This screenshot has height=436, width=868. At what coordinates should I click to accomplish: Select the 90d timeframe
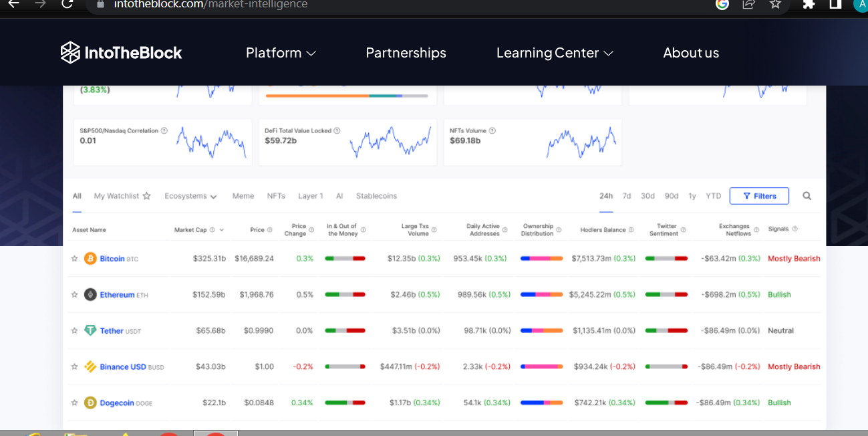coord(672,196)
